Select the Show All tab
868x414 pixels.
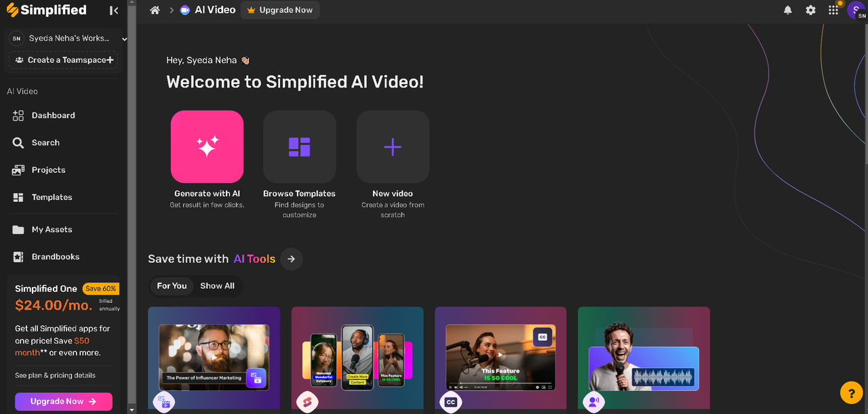[217, 286]
